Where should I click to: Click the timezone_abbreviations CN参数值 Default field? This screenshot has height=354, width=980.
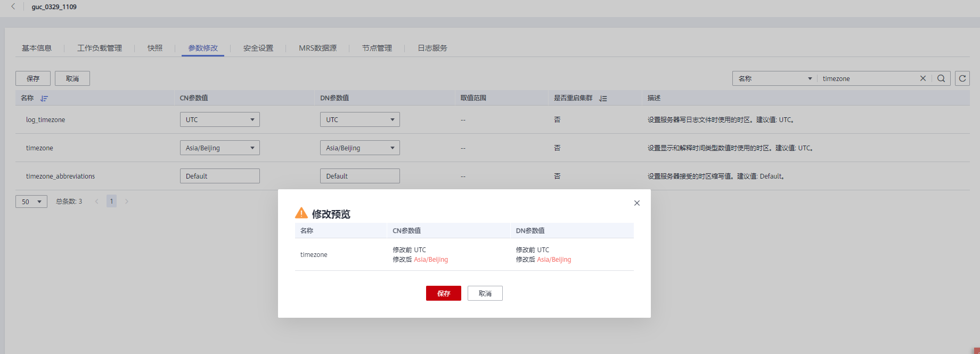(220, 176)
